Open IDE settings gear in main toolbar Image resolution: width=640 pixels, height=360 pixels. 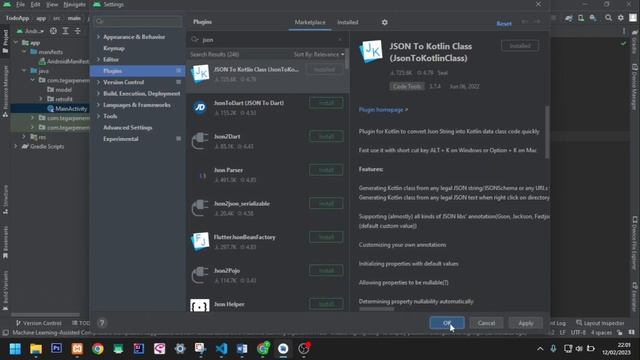point(621,18)
